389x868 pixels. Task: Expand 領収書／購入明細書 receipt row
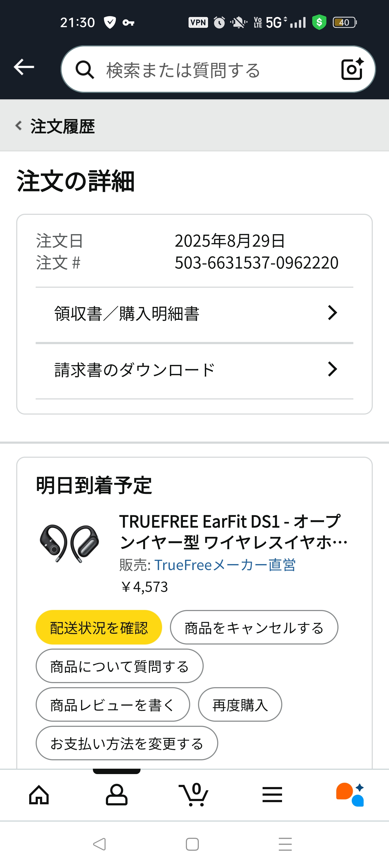(194, 314)
